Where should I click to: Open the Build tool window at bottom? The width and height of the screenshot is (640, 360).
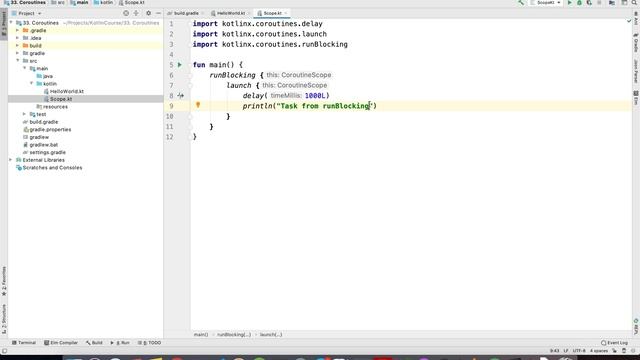click(94, 343)
